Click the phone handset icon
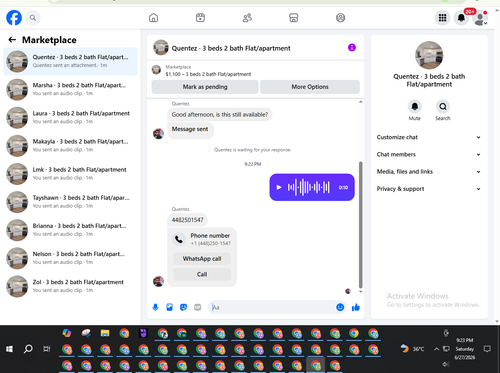 (179, 239)
